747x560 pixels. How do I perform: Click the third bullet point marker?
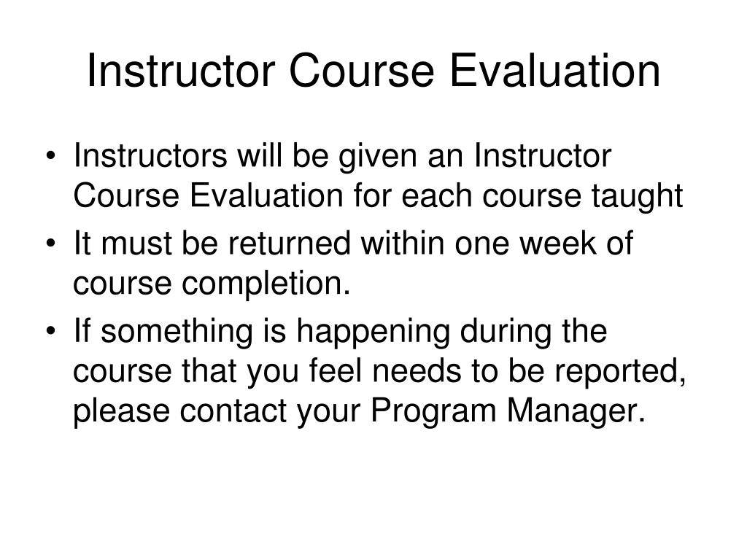[x=51, y=332]
